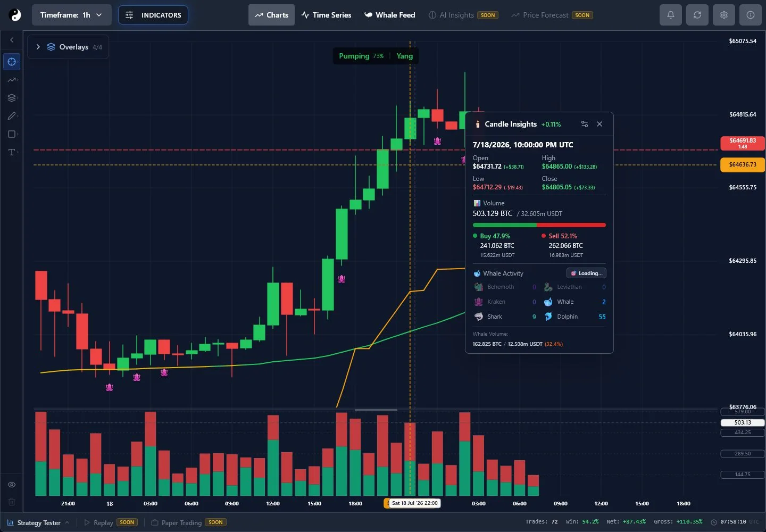This screenshot has height=532, width=766.
Task: Click the Loading... whale activity button
Action: click(x=586, y=273)
